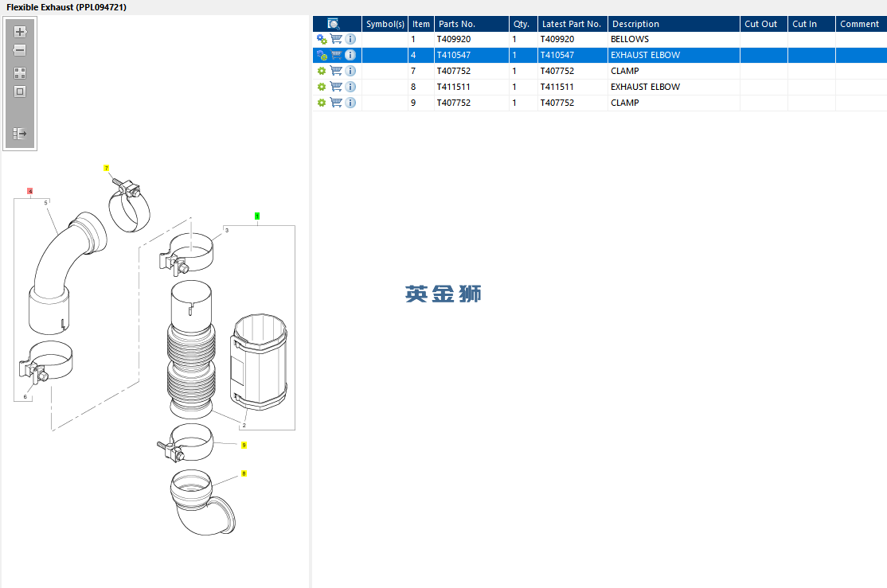This screenshot has width=887, height=588.
Task: Select parts number T411511 cell
Action: [472, 87]
